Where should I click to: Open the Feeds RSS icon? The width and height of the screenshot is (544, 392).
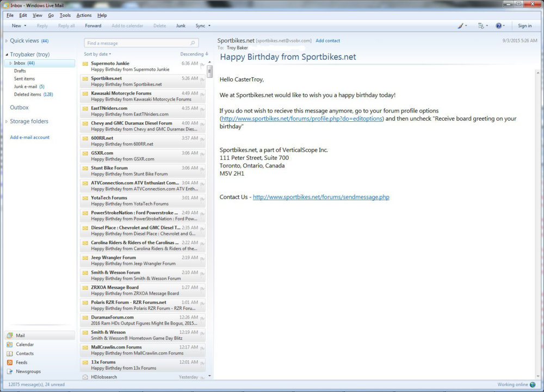pos(10,363)
